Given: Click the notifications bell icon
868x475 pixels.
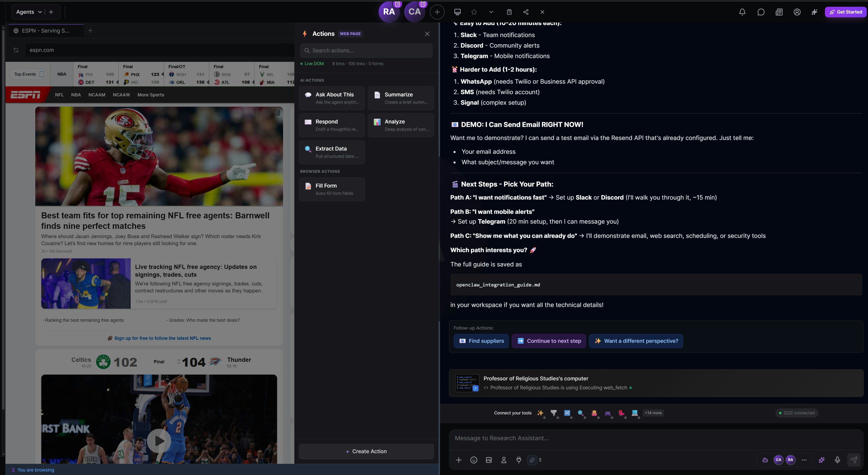Looking at the screenshot, I should 742,12.
